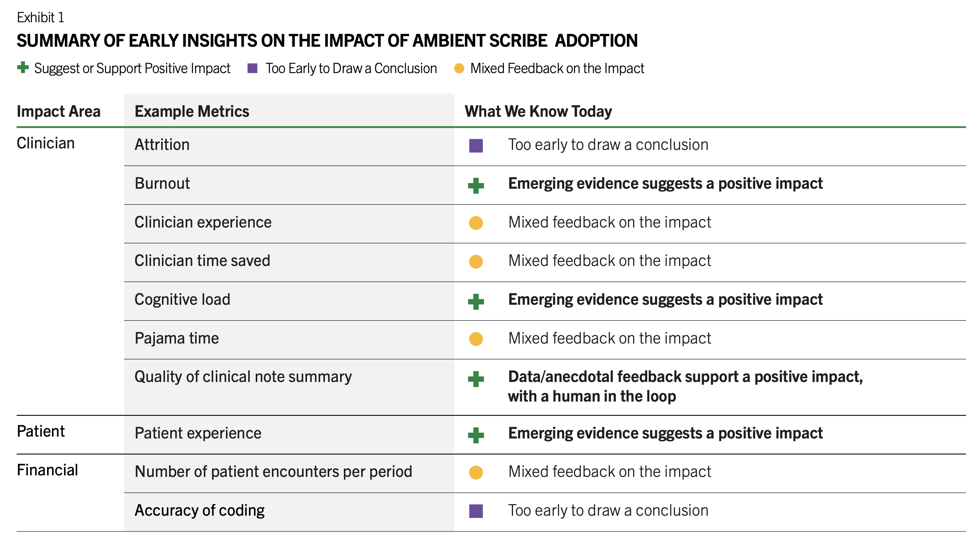
Task: Select the Financial impact area label
Action: 47,470
